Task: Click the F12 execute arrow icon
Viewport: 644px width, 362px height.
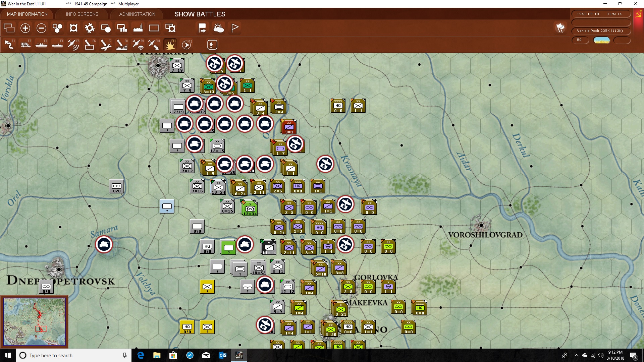Action: (186, 44)
